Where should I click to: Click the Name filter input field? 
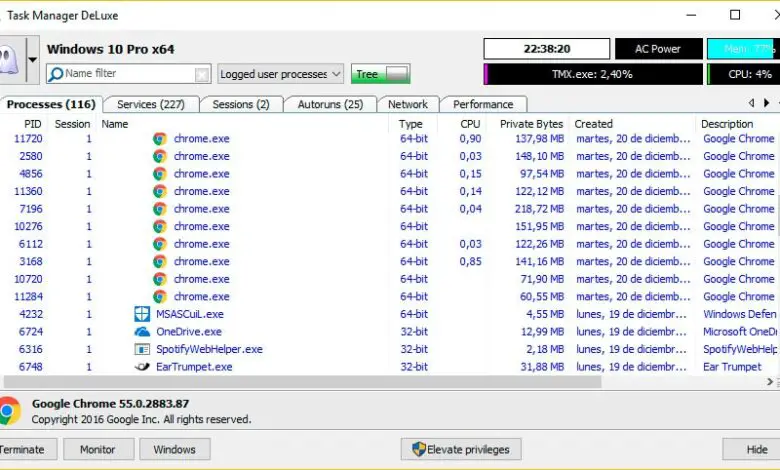pos(128,74)
